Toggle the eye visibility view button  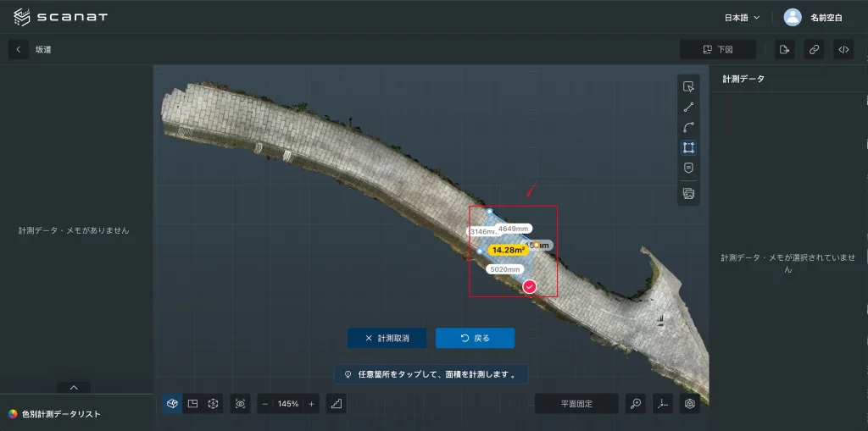point(240,404)
